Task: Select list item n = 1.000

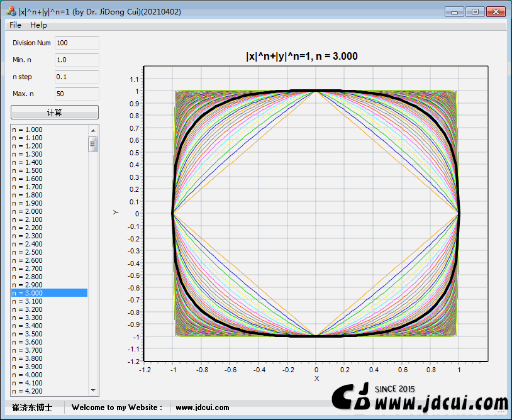Action: click(x=49, y=130)
